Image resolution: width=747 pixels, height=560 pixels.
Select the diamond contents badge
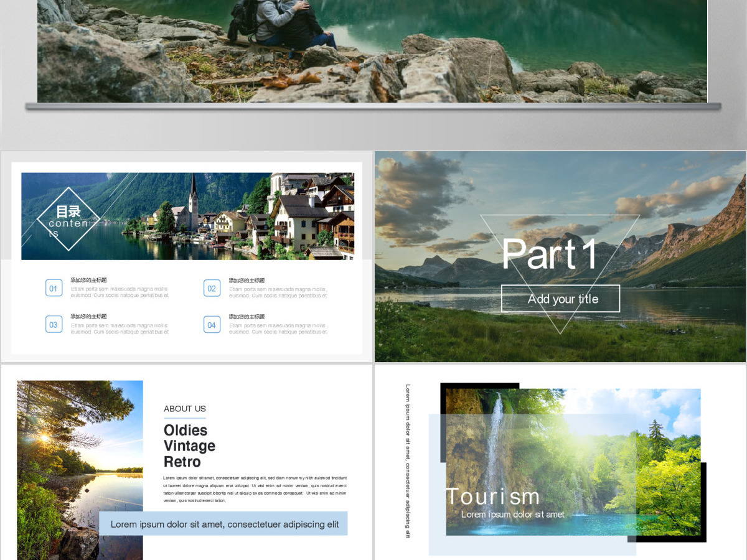(68, 219)
